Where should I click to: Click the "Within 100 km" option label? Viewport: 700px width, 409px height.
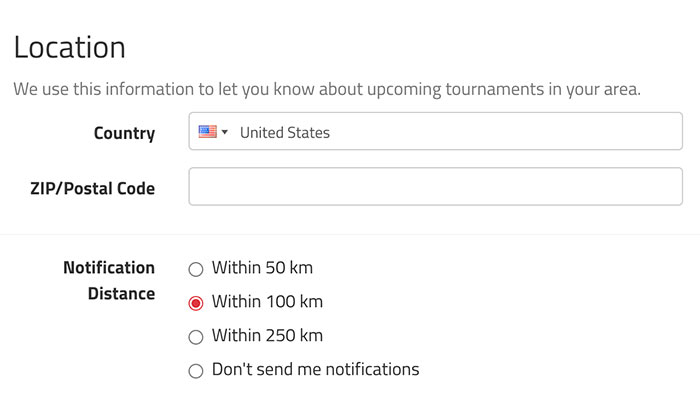[x=267, y=302]
